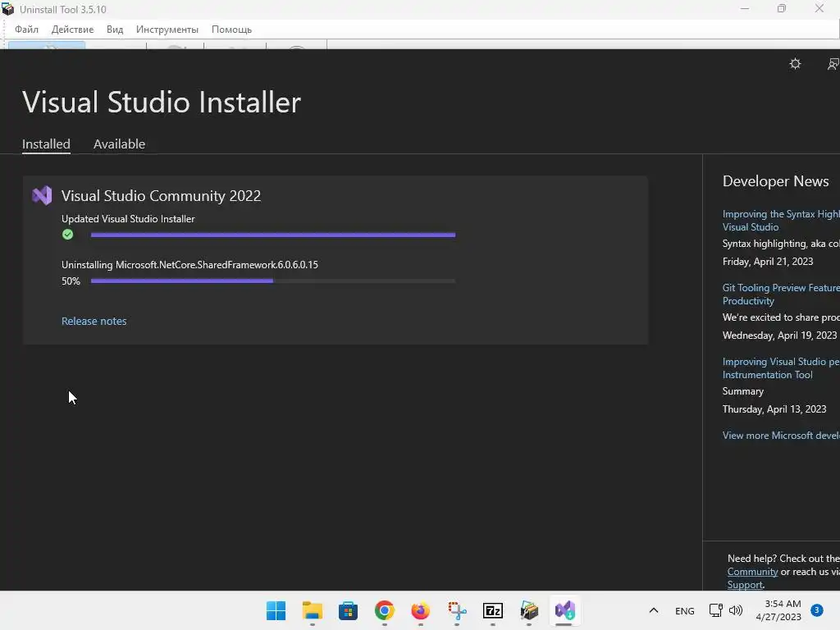The image size is (840, 630).
Task: Switch to the Available tab
Action: (120, 144)
